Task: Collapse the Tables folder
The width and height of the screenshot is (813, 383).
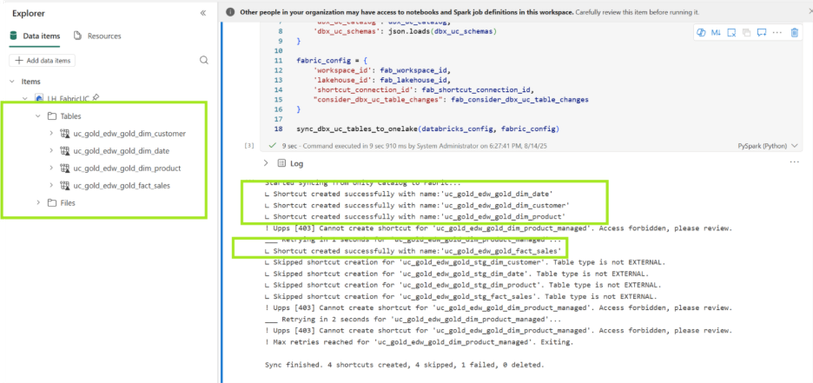Action: pos(38,116)
